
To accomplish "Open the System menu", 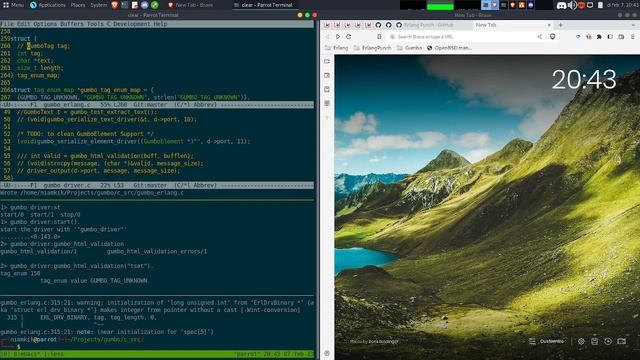I will click(98, 5).
